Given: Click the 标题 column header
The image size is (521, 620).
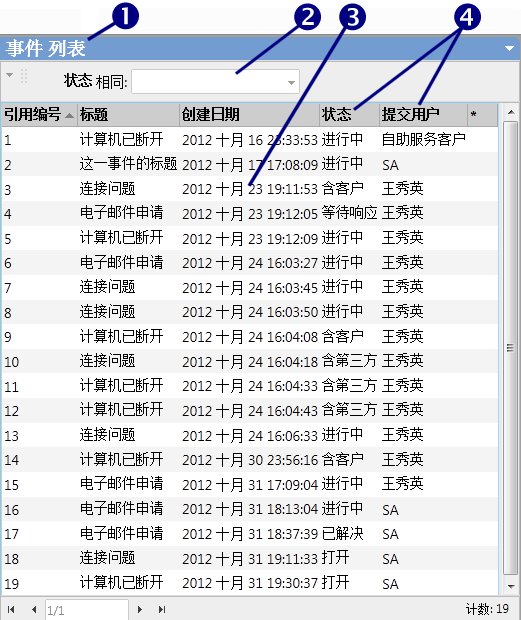Looking at the screenshot, I should pyautogui.click(x=128, y=115).
